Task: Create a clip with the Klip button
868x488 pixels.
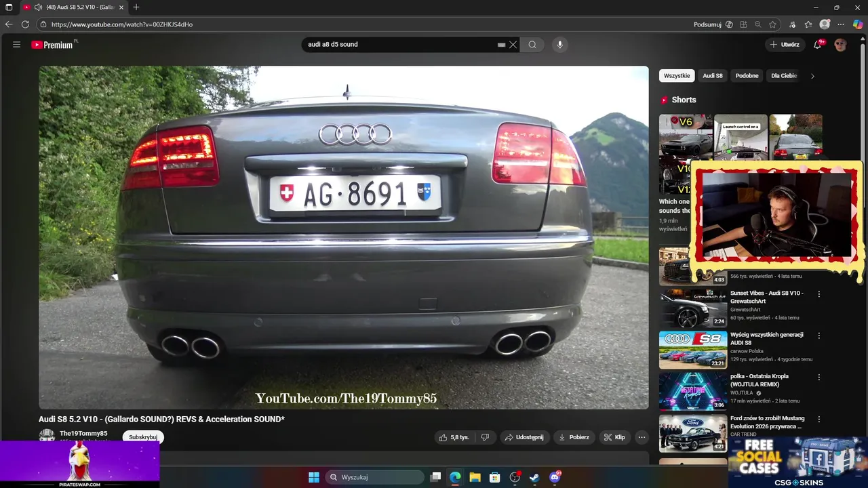Action: 614,437
